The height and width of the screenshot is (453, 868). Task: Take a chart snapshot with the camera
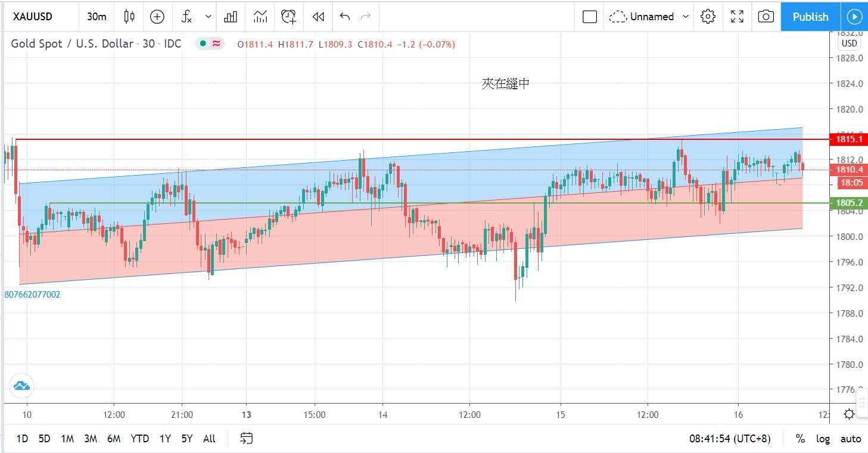[766, 17]
